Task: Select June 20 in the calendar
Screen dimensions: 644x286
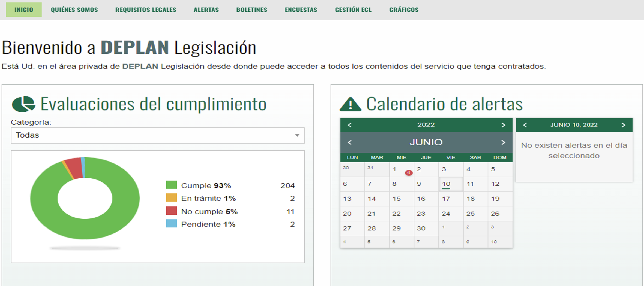Action: (x=352, y=214)
